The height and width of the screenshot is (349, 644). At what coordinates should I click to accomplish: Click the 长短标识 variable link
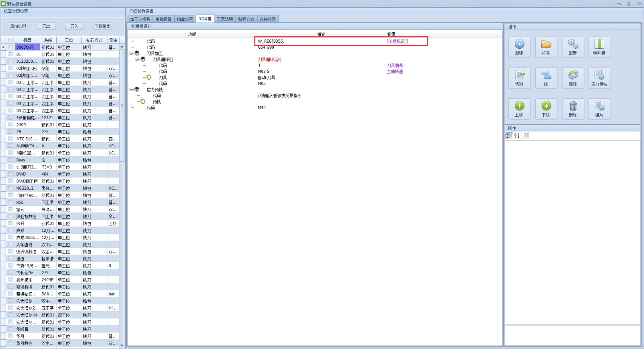click(398, 41)
